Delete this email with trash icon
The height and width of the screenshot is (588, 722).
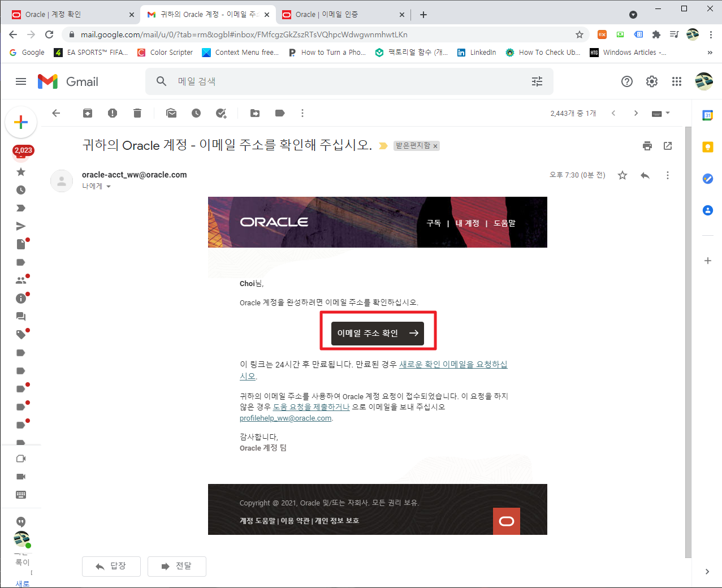(x=137, y=113)
